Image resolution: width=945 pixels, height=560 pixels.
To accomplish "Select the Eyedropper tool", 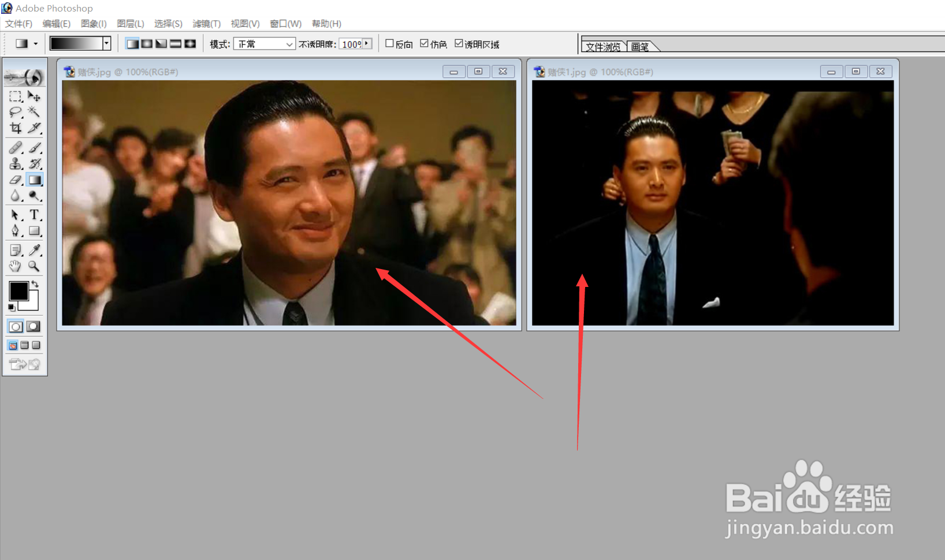I will (x=34, y=250).
